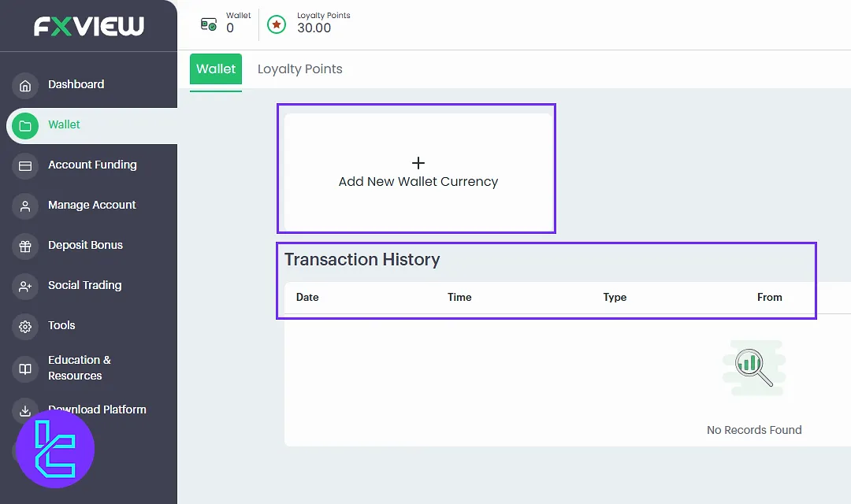Click the Account Funding card icon

[x=25, y=166]
